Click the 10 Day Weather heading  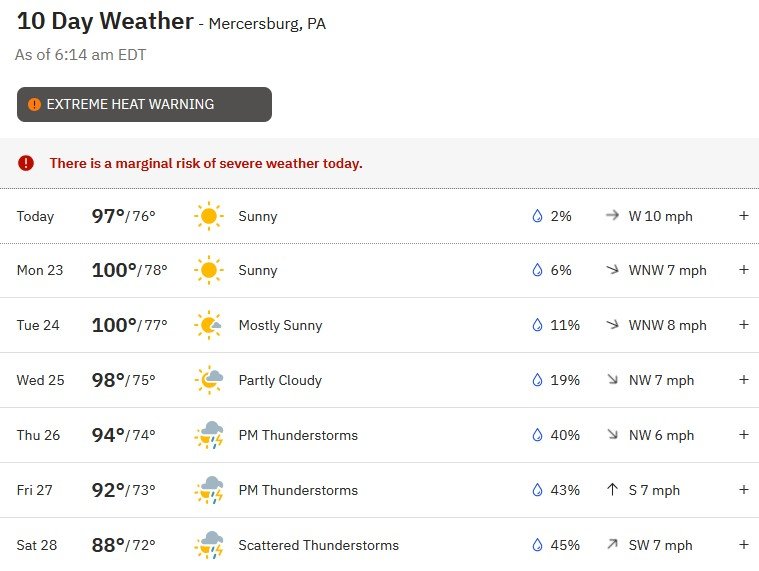pyautogui.click(x=105, y=21)
